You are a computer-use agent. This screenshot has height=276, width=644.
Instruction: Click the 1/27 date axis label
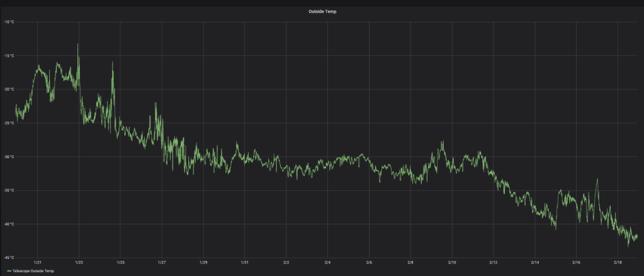point(162,262)
